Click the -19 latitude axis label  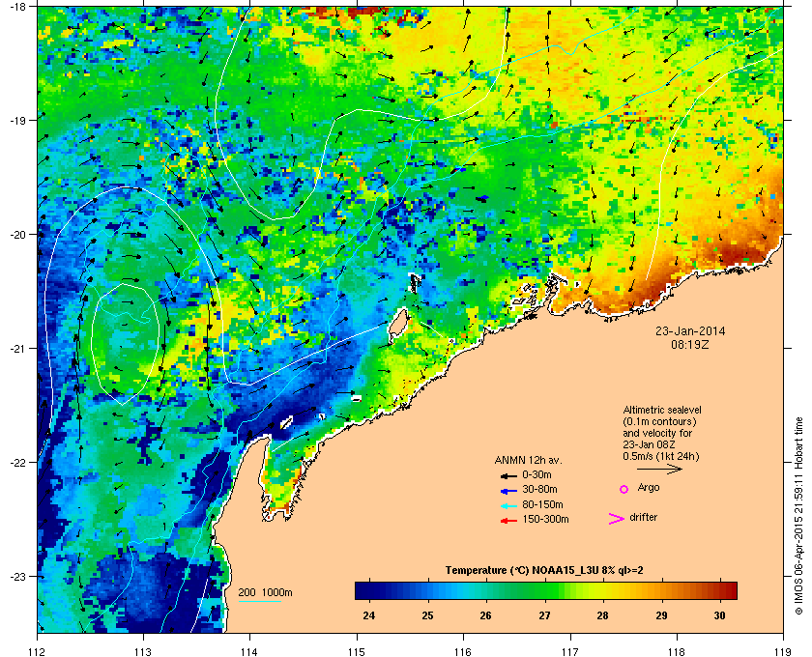[17, 120]
